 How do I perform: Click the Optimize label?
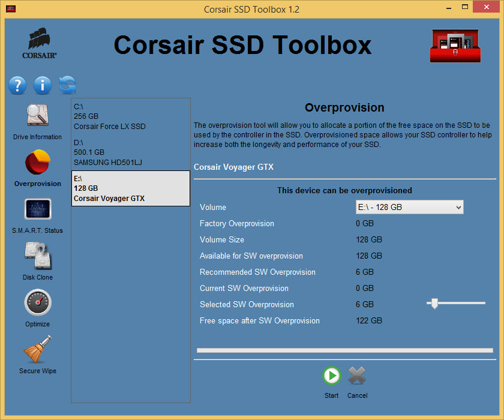pos(37,324)
